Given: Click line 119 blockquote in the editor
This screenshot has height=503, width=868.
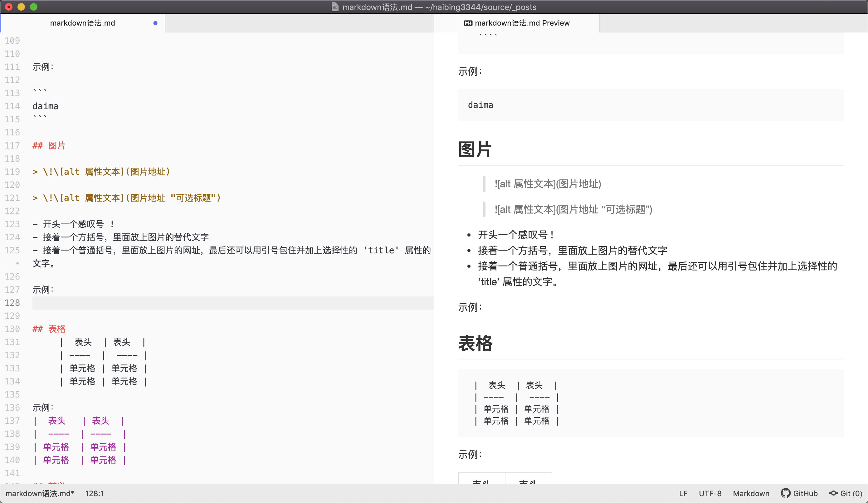Looking at the screenshot, I should click(101, 172).
